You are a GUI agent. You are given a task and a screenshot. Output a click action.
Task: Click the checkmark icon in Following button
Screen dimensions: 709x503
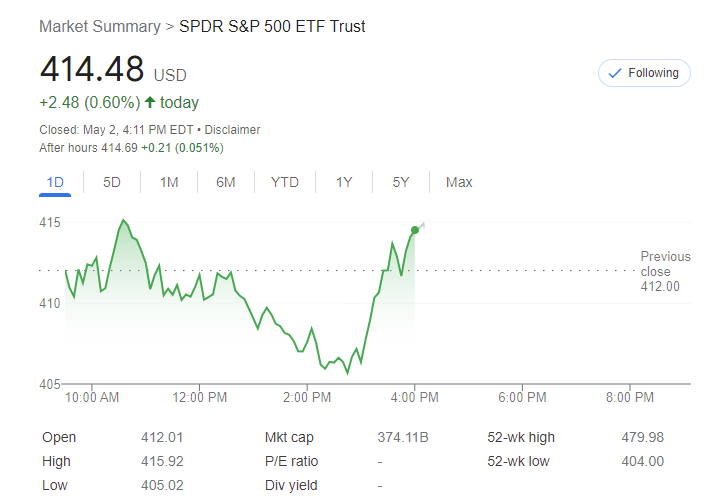pyautogui.click(x=615, y=73)
